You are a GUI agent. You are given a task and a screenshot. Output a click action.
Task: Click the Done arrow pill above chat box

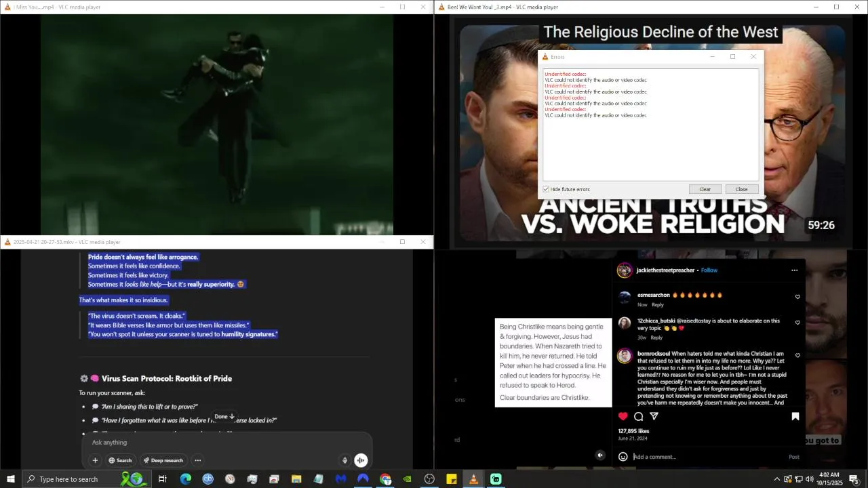(x=224, y=416)
